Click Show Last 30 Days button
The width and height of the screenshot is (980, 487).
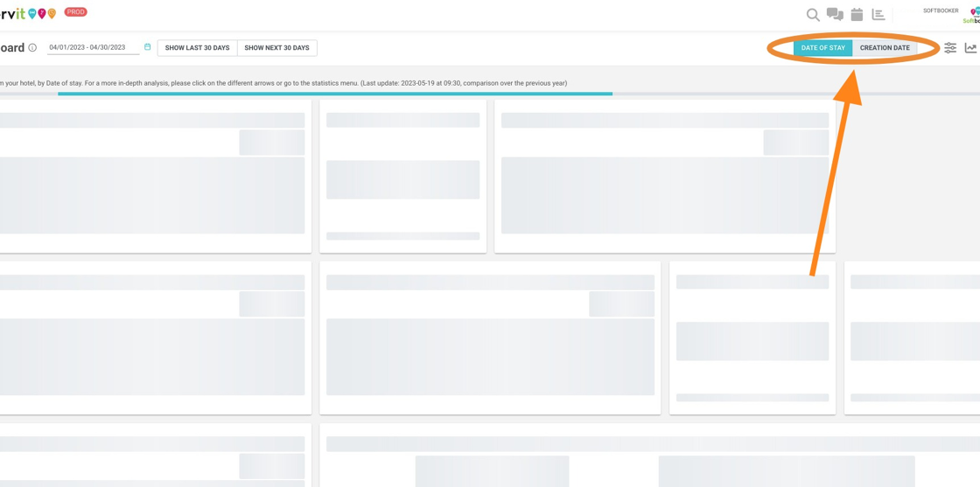click(x=197, y=48)
